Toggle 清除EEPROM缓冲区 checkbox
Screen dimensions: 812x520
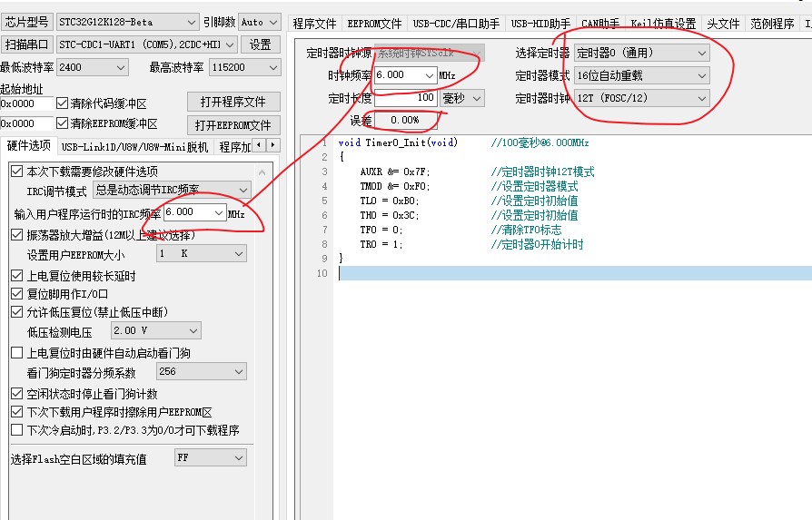(62, 123)
